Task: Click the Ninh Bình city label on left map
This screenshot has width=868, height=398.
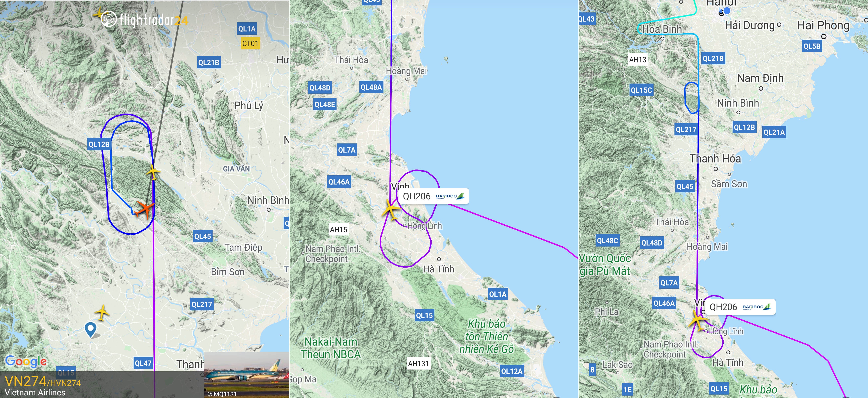Action: tap(268, 200)
